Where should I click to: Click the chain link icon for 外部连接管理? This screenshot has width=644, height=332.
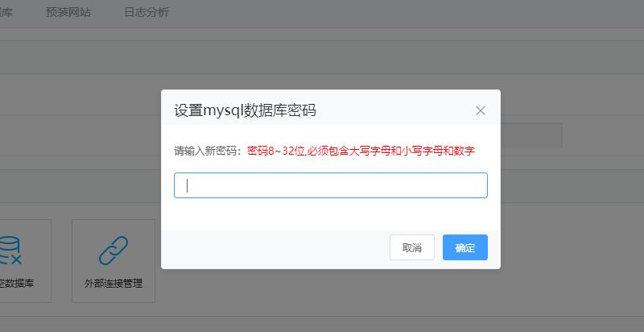tap(113, 251)
